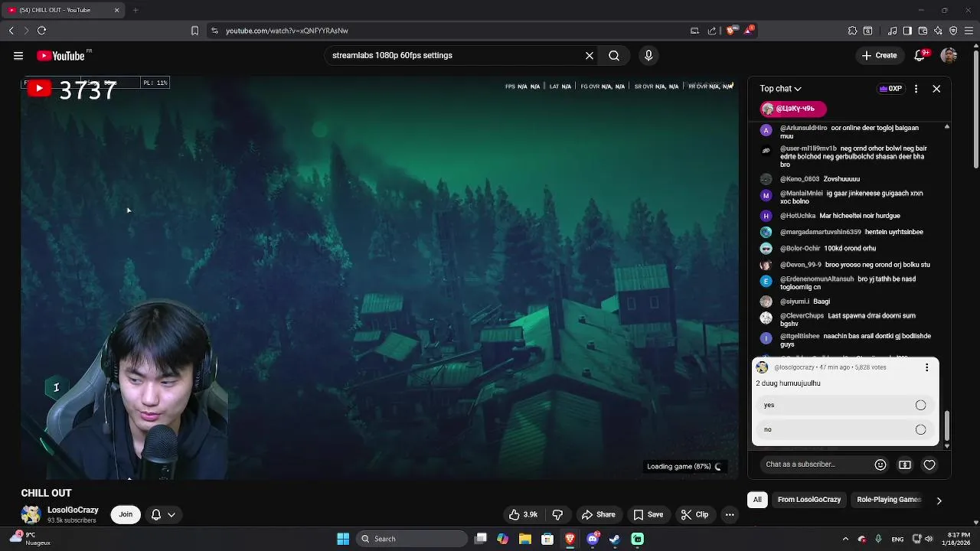This screenshot has width=980, height=551.
Task: Focus the Chat as a subscriber field
Action: click(815, 465)
